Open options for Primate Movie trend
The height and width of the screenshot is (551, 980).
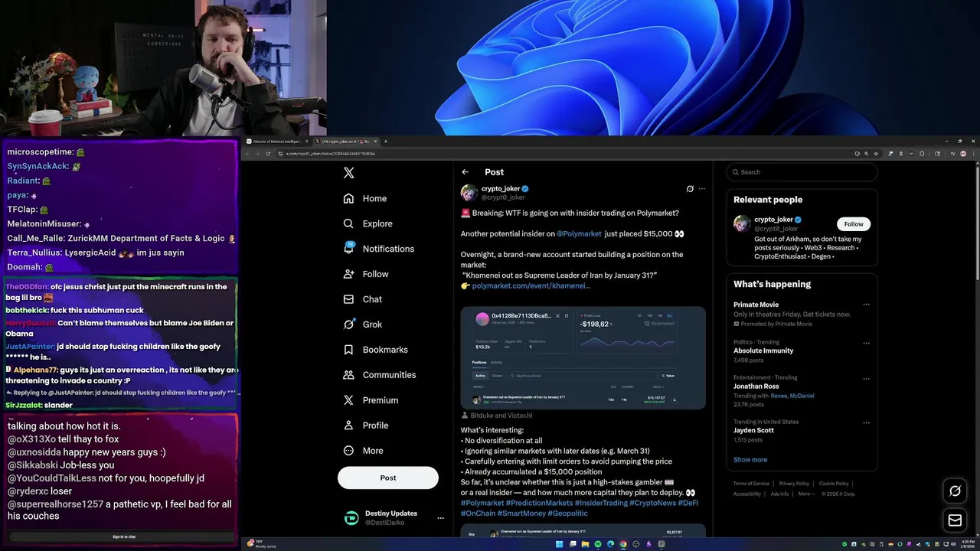coord(866,305)
